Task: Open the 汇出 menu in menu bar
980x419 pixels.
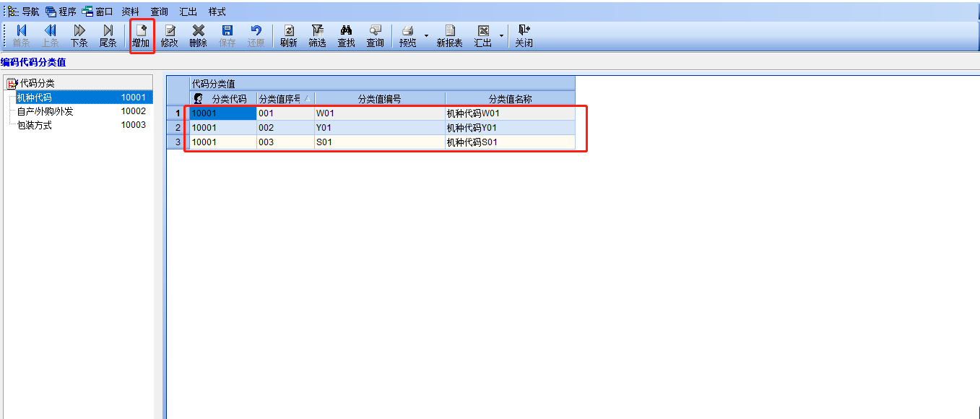Action: pyautogui.click(x=188, y=12)
